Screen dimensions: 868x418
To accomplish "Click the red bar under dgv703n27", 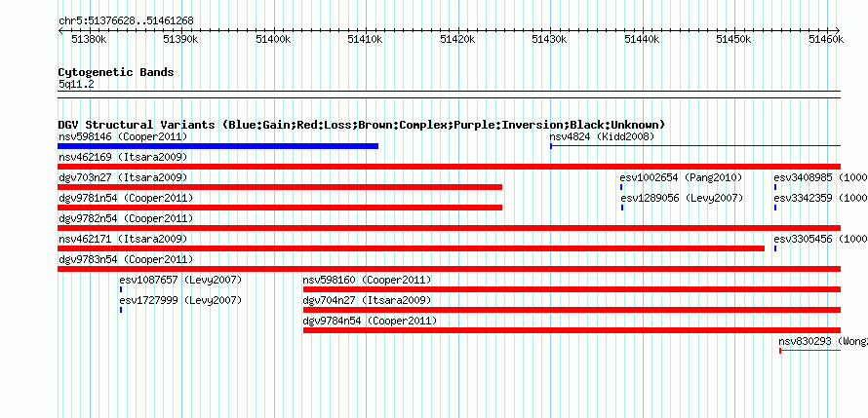I will [x=280, y=187].
